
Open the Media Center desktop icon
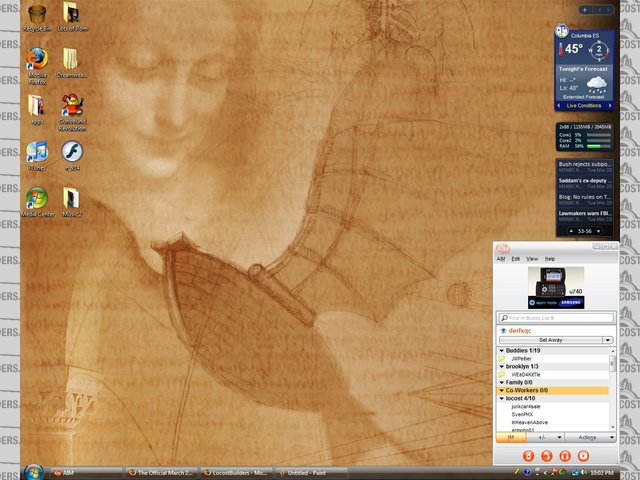tap(37, 197)
